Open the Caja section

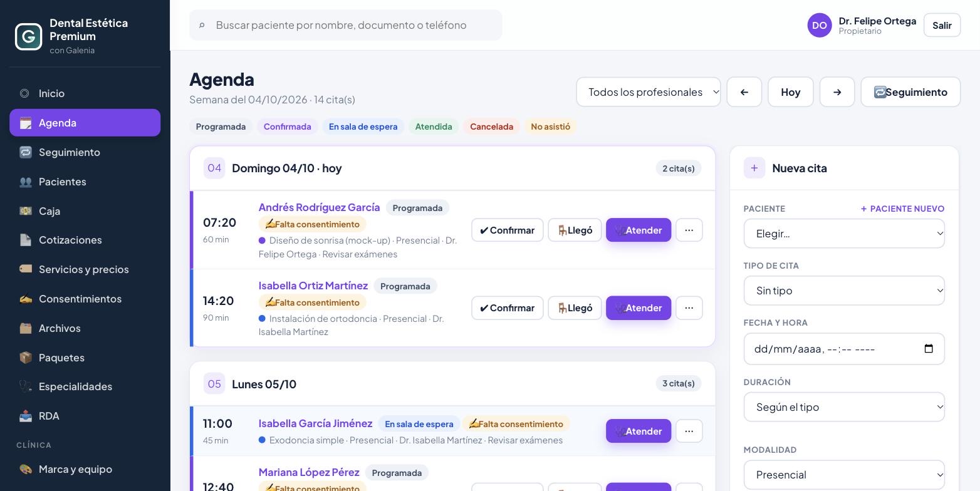point(85,211)
